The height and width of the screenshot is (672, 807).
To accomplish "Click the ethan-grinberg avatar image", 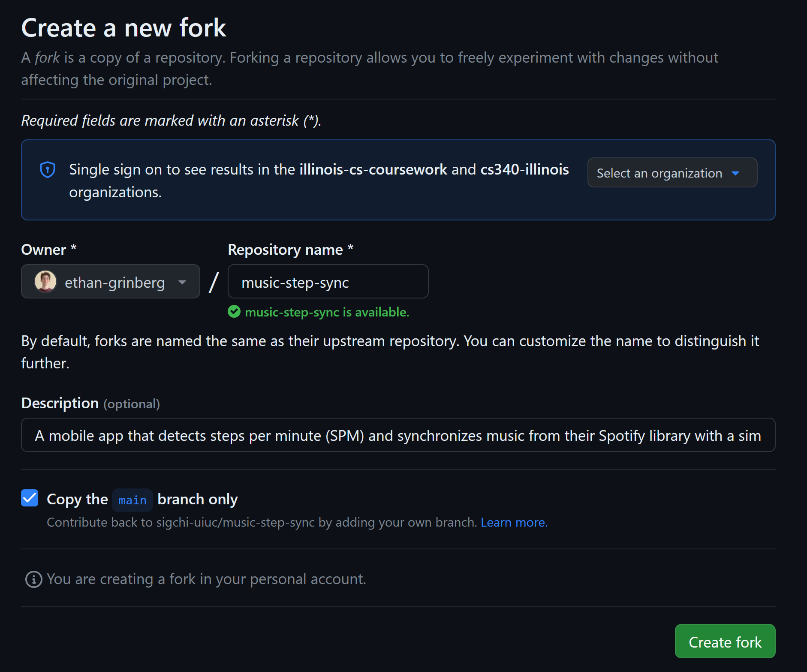I will tap(45, 282).
